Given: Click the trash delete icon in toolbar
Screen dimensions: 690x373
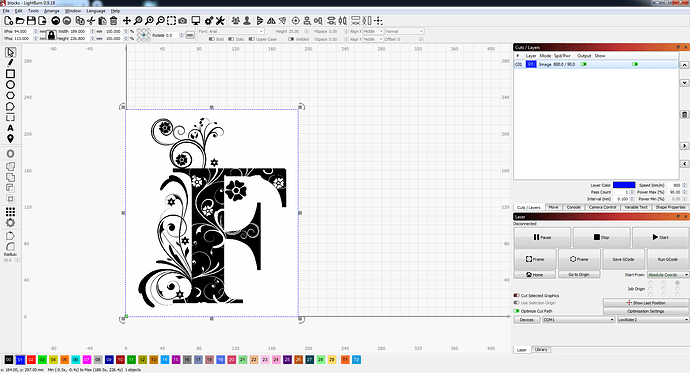Looking at the screenshot, I should point(114,21).
